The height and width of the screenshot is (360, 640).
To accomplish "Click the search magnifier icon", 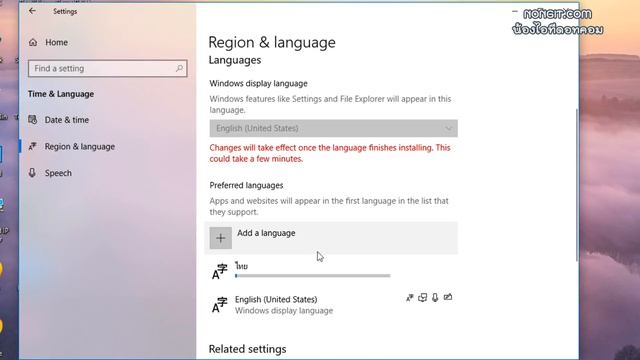I will tap(179, 68).
